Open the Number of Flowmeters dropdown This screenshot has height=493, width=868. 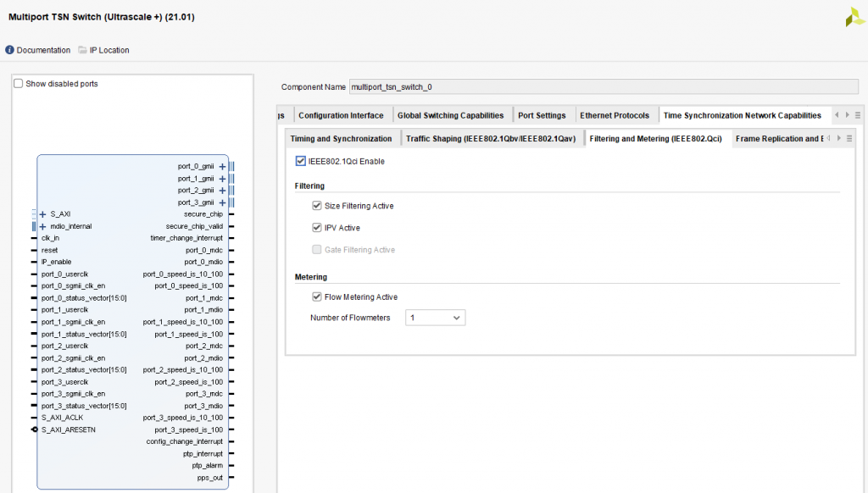pyautogui.click(x=435, y=318)
